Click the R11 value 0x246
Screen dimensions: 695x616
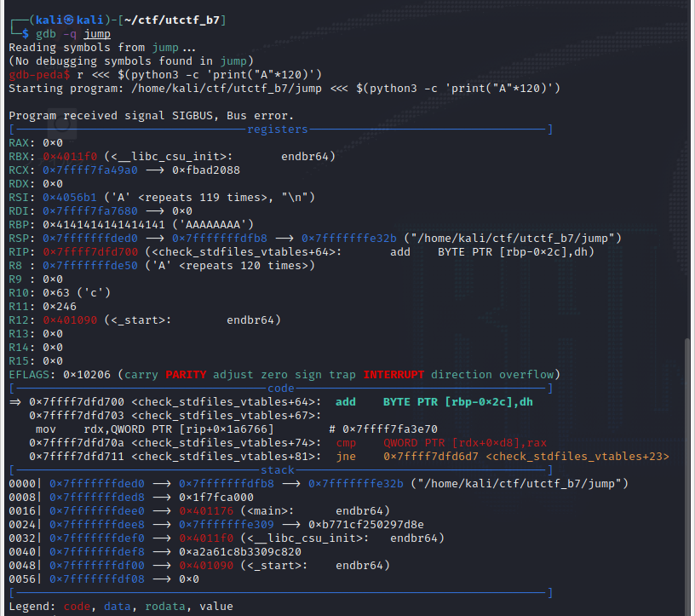tap(60, 307)
